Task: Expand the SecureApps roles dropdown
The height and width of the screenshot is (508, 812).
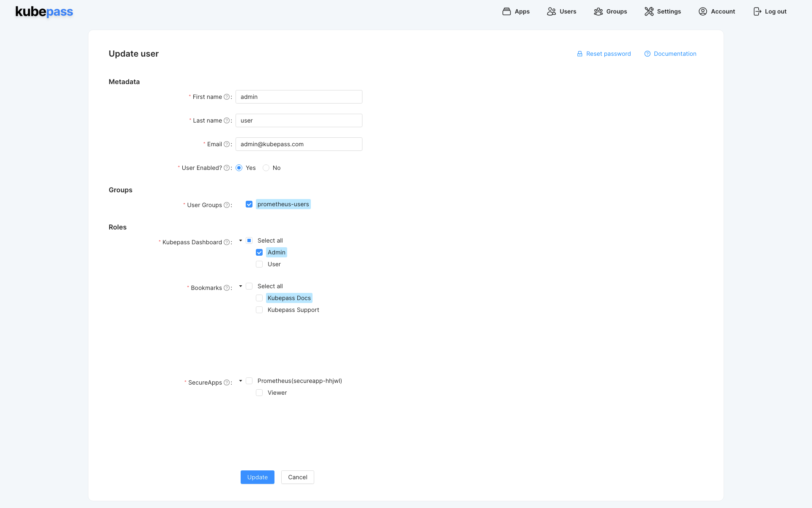Action: [x=240, y=380]
